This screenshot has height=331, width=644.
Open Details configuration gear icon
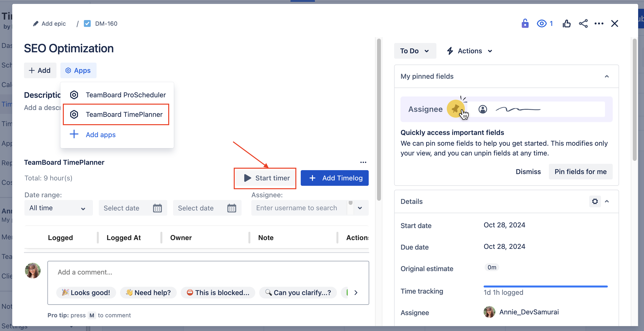[595, 201]
